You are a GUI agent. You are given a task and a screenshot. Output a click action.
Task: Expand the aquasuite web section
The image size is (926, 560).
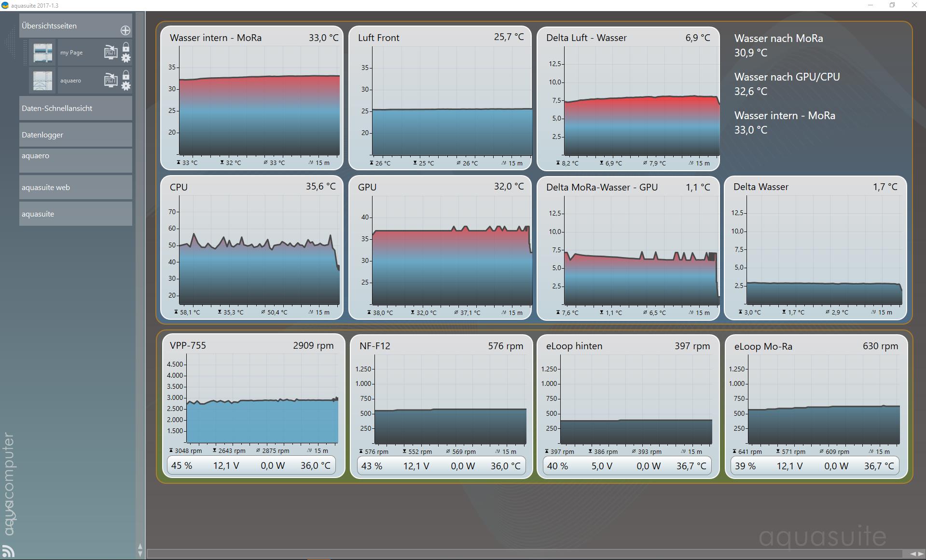[76, 187]
